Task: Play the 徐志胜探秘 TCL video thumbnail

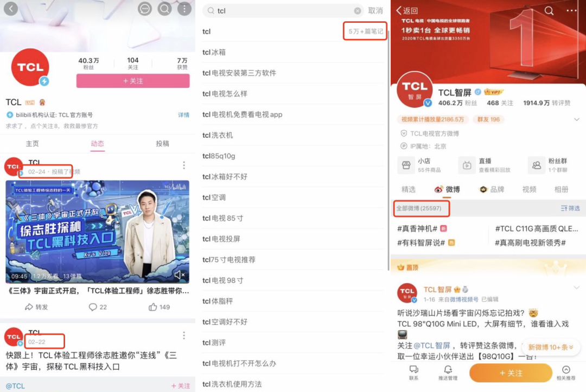Action: (97, 232)
